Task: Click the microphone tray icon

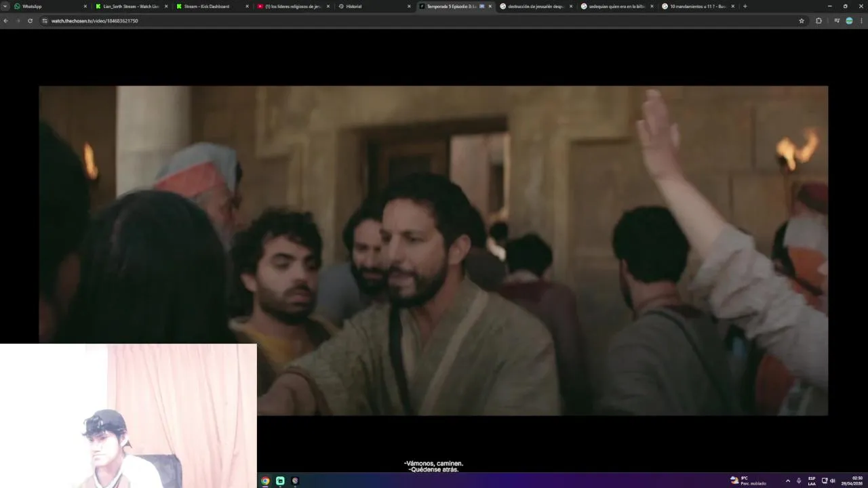Action: [799, 481]
